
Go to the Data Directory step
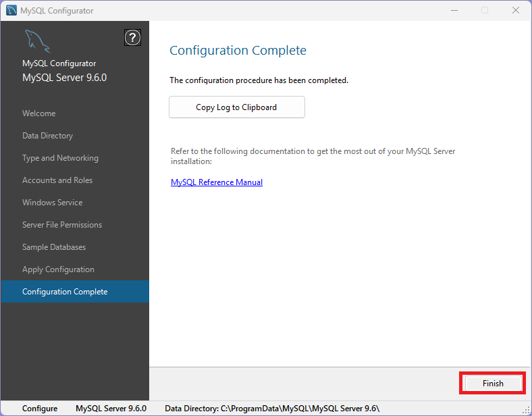point(47,136)
